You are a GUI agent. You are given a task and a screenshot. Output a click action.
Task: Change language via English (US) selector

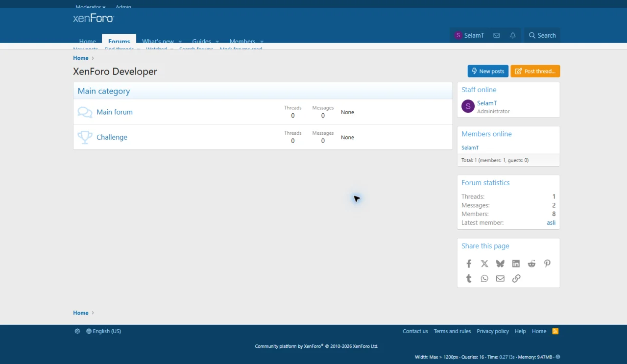coord(103,331)
